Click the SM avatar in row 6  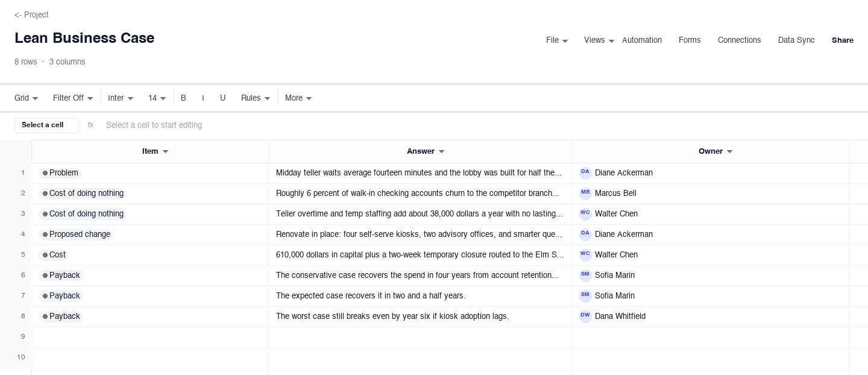585,276
